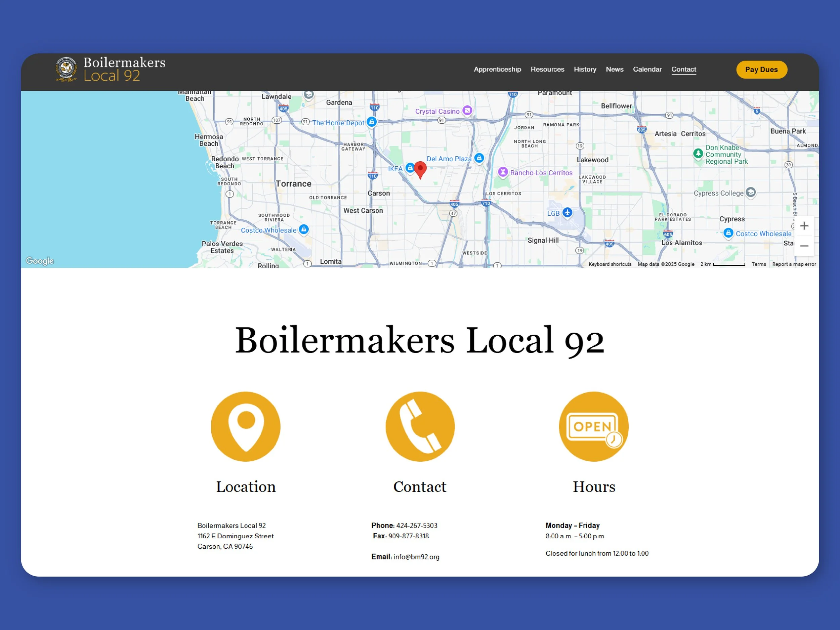Open the Apprenticeship menu item

coord(497,70)
